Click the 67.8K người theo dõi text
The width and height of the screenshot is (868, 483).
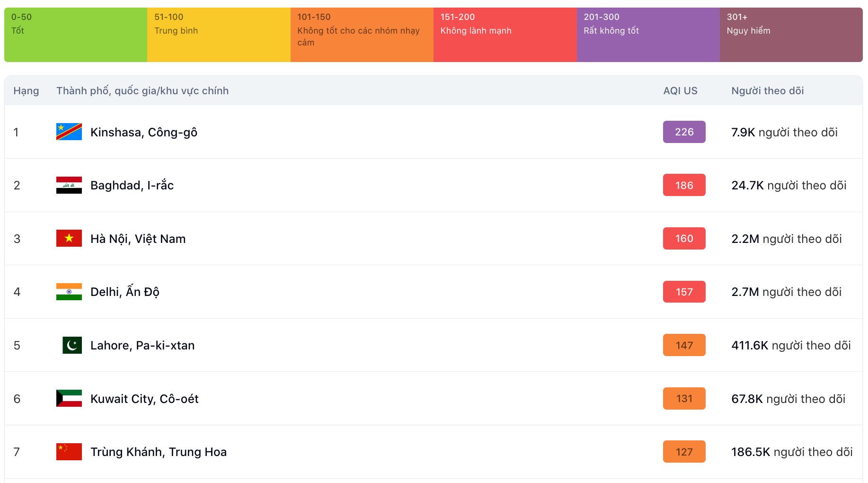788,399
